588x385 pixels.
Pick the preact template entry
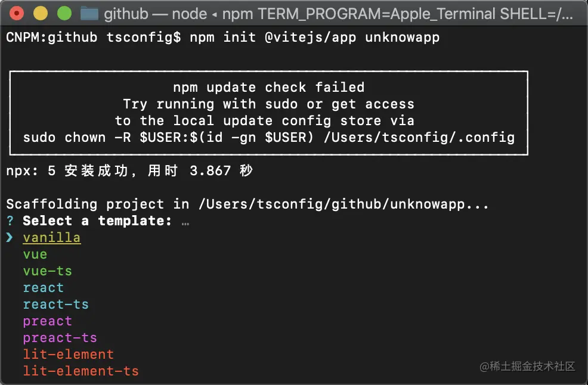click(48, 321)
